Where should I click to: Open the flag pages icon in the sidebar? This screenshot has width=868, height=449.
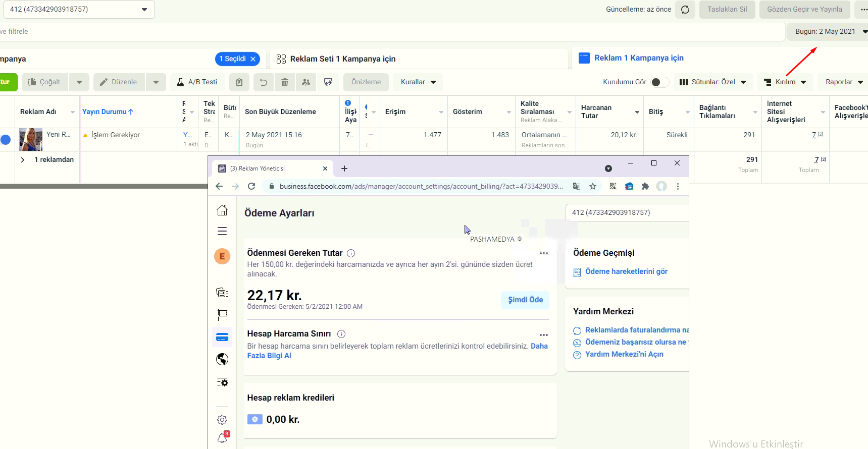pos(222,315)
